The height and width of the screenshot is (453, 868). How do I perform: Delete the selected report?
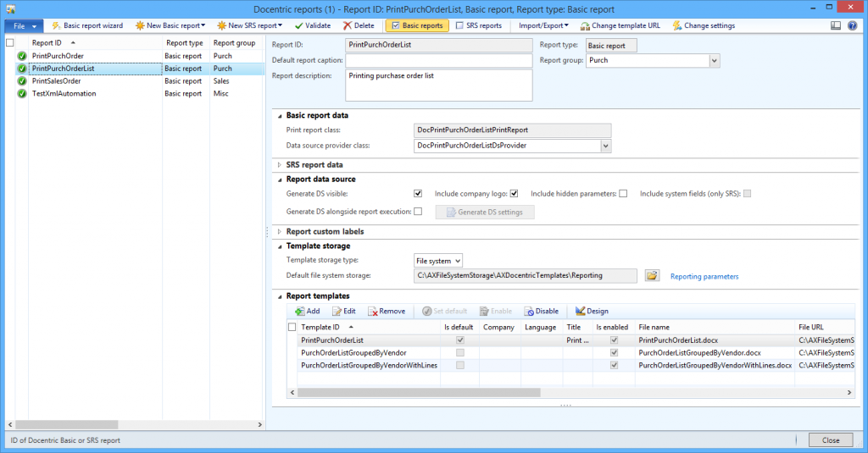pos(359,25)
